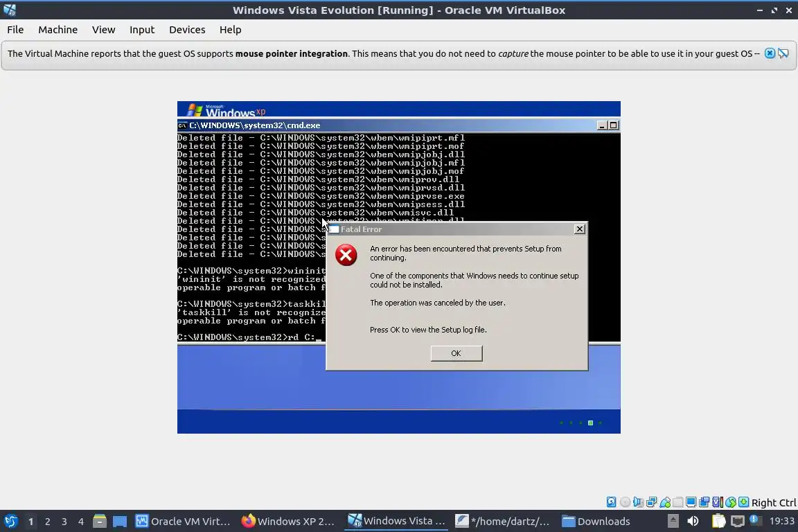Image resolution: width=798 pixels, height=532 pixels.
Task: Click 'The operation was canceled by the user.' text
Action: 438,303
